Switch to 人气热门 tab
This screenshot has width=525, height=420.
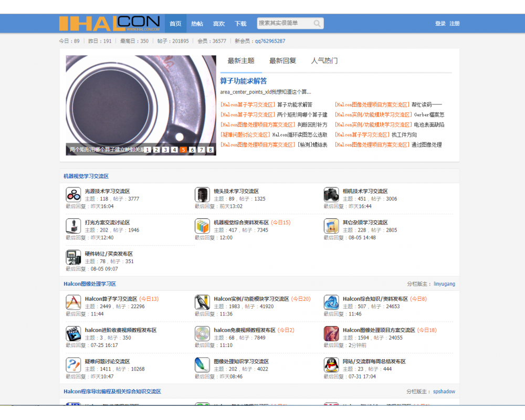(x=324, y=60)
